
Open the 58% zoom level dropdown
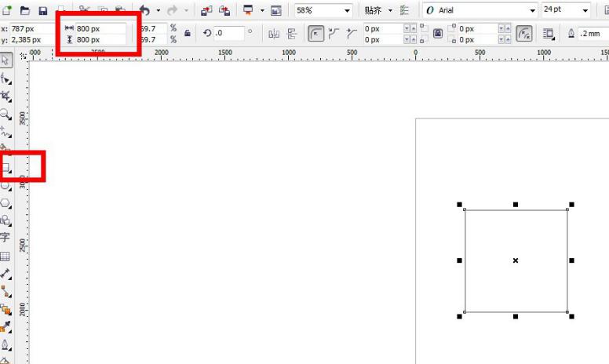(347, 11)
